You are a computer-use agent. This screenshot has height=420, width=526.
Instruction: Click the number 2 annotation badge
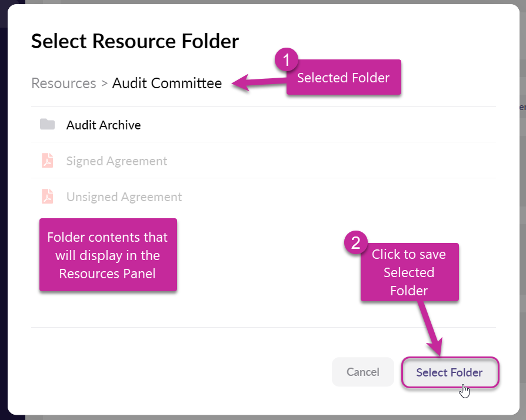click(x=355, y=244)
